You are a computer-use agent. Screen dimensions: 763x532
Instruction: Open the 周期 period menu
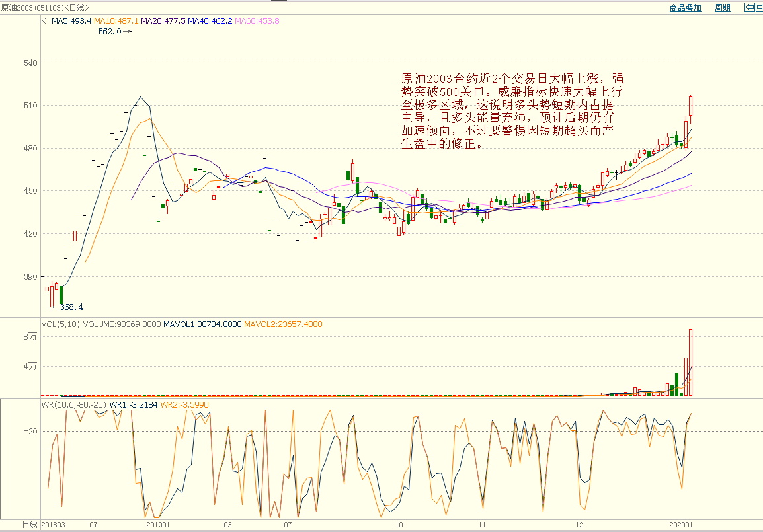(x=722, y=8)
